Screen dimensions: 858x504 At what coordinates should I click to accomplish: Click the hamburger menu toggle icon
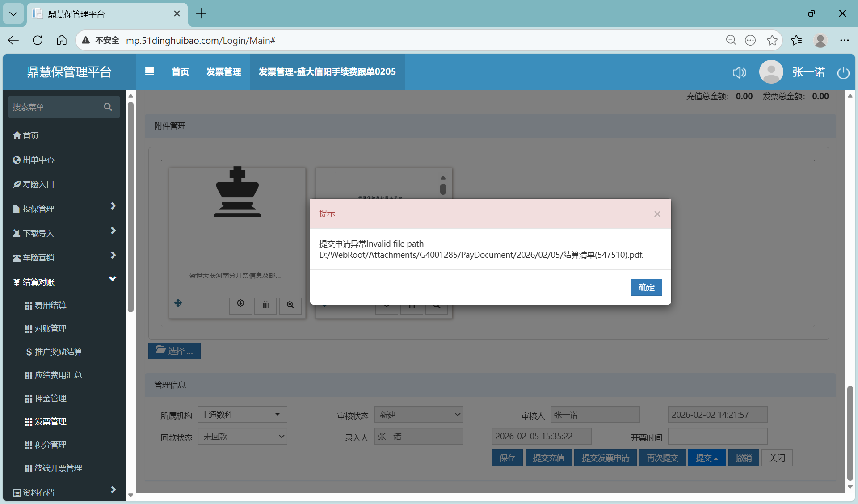(150, 71)
